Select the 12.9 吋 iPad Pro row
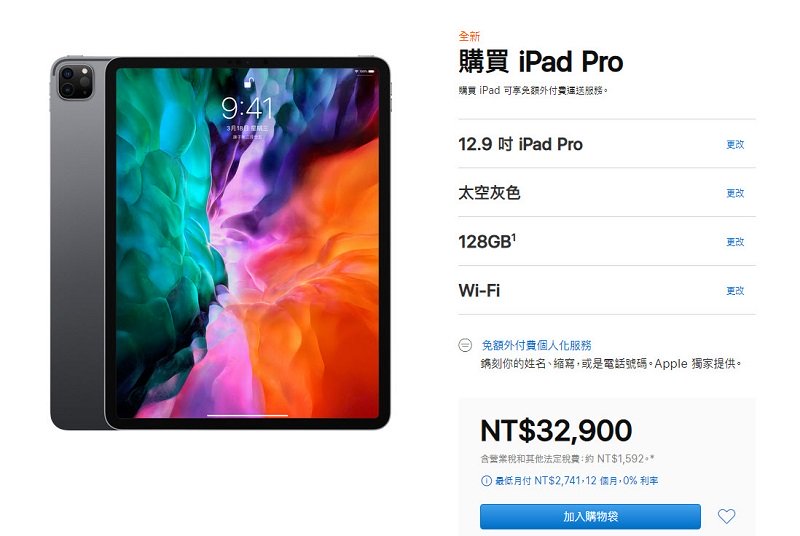800x536 pixels. point(607,144)
